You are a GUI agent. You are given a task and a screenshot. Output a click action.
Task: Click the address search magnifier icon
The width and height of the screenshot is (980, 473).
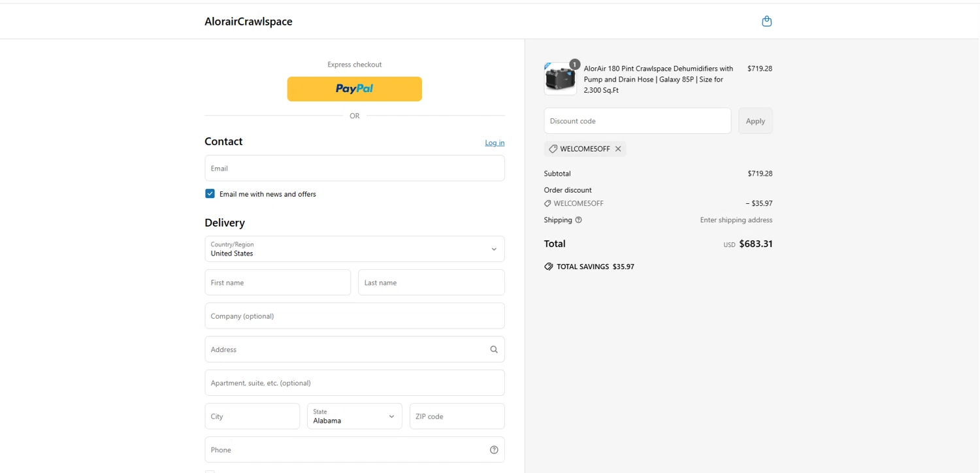click(x=494, y=350)
